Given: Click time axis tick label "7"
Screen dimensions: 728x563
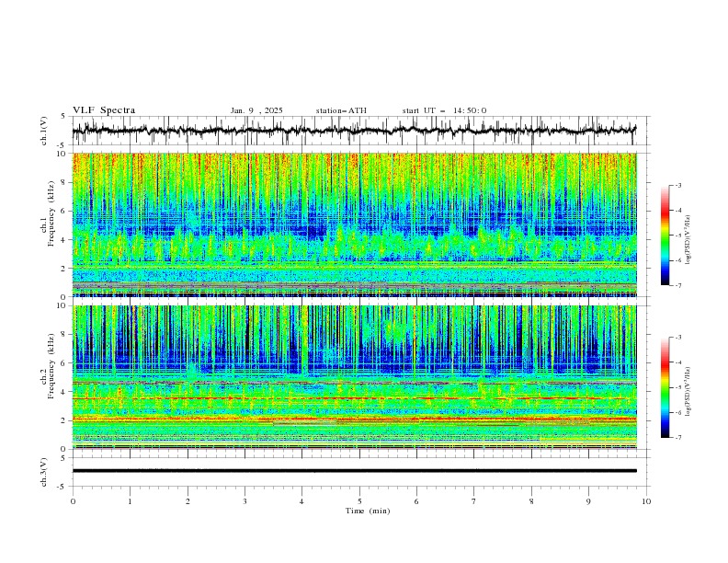Looking at the screenshot, I should (474, 501).
